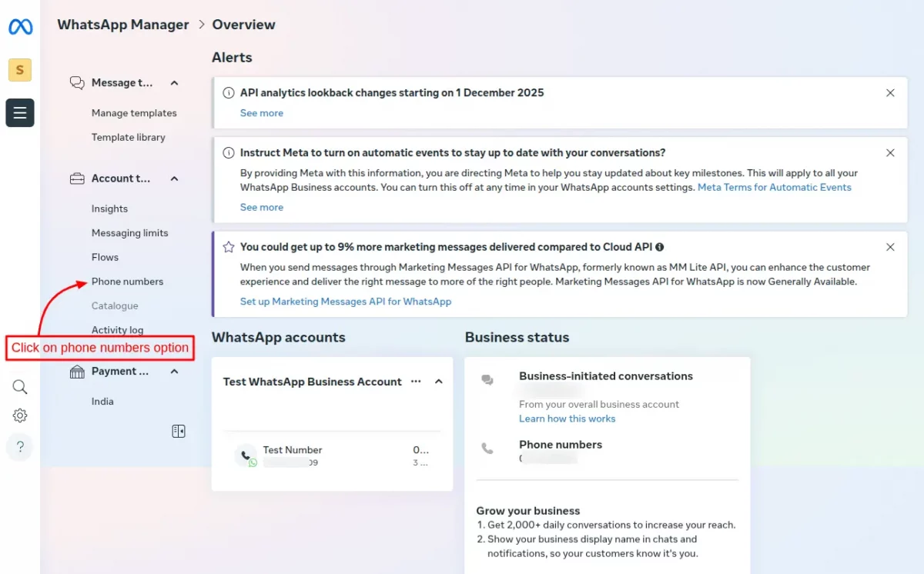
Task: Click the help question mark icon
Action: 20,447
